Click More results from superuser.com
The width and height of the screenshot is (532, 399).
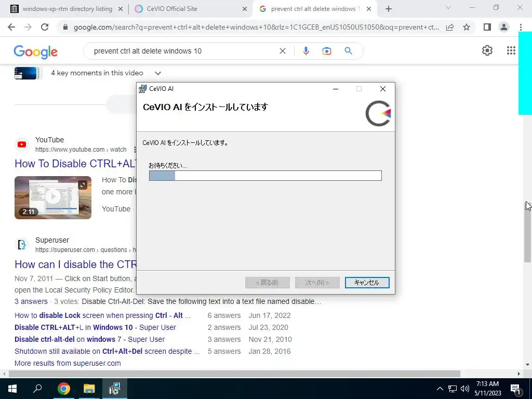coord(68,363)
